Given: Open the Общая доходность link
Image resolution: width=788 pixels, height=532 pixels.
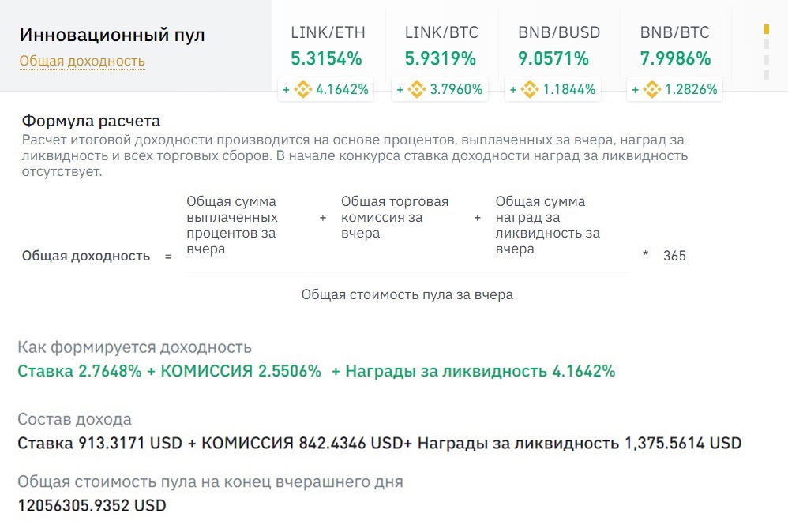Looking at the screenshot, I should tap(82, 61).
